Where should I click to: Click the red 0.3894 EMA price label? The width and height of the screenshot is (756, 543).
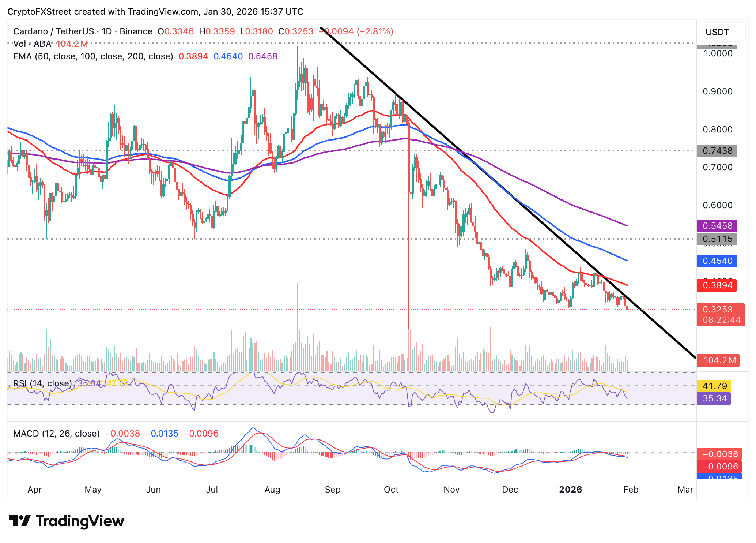click(717, 285)
